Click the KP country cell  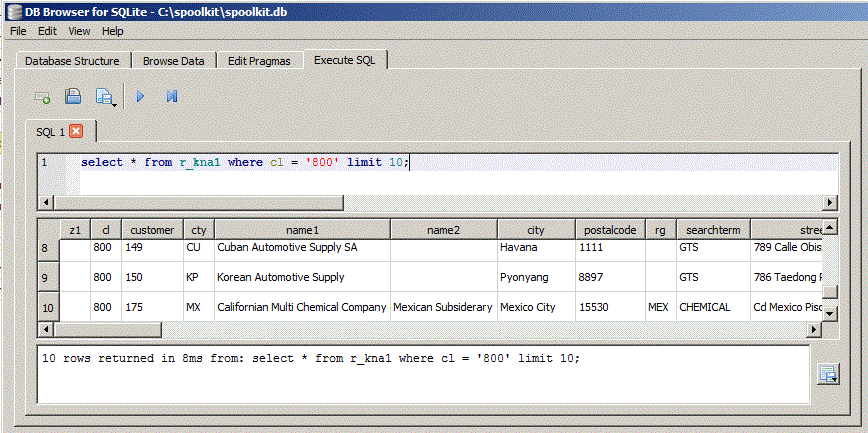click(x=199, y=277)
